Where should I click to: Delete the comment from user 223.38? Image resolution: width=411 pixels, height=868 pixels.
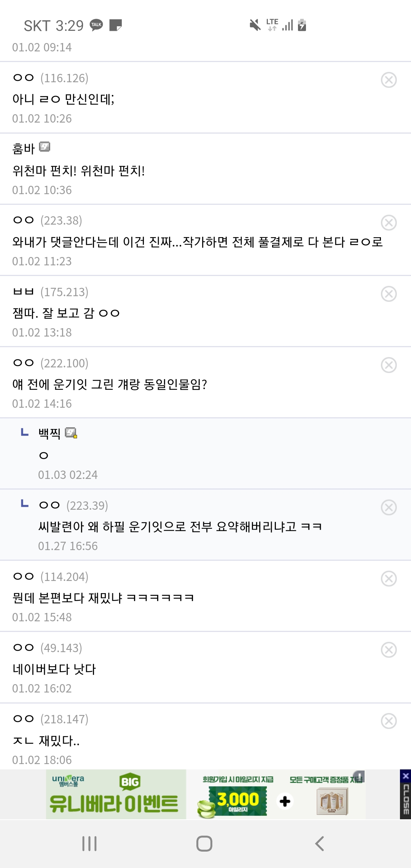coord(389,223)
